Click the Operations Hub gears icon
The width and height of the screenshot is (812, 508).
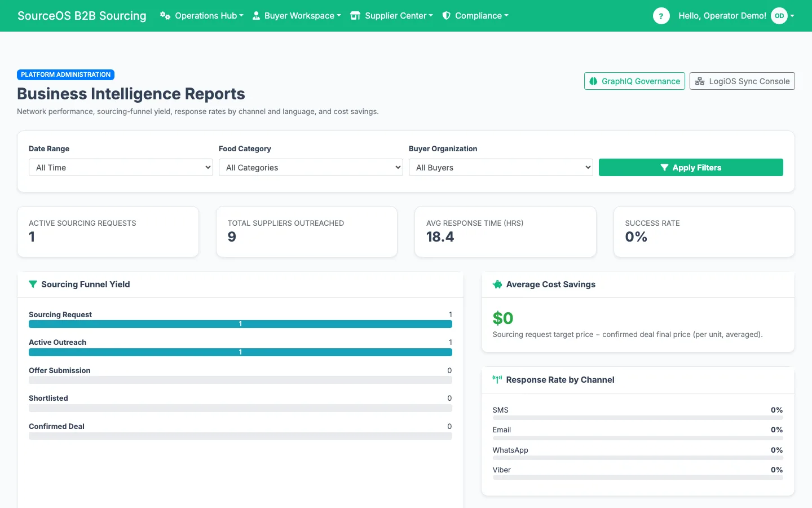coord(165,16)
